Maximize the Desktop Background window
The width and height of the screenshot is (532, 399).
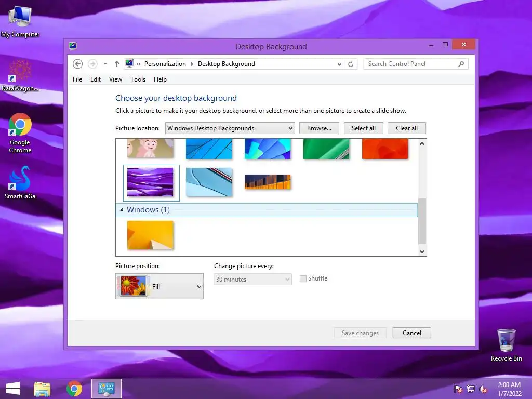445,45
